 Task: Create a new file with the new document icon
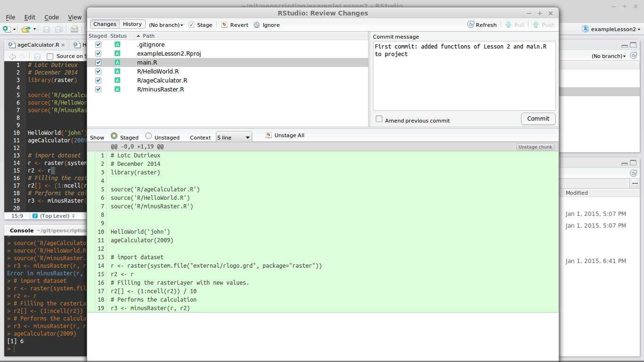[8, 29]
